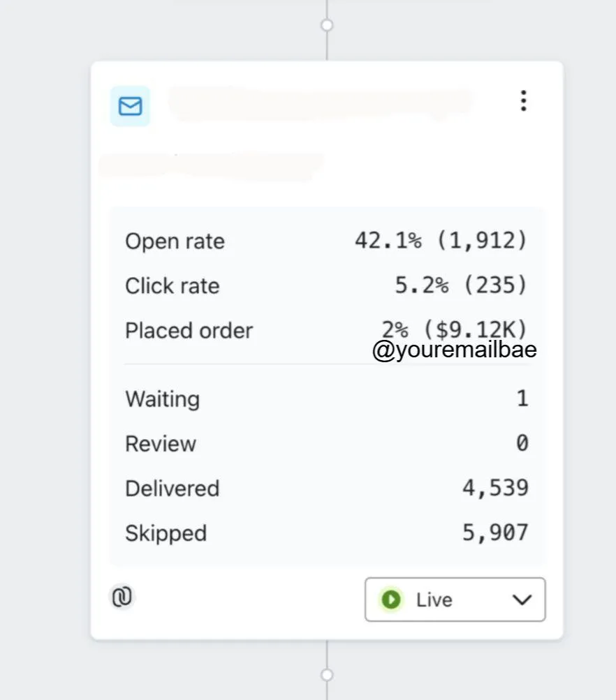
Task: Open the 5.2% (235) click rate value
Action: 461,285
